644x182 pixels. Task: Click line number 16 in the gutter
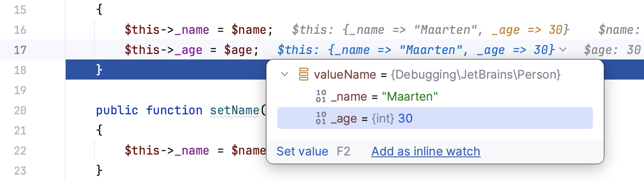[20, 30]
